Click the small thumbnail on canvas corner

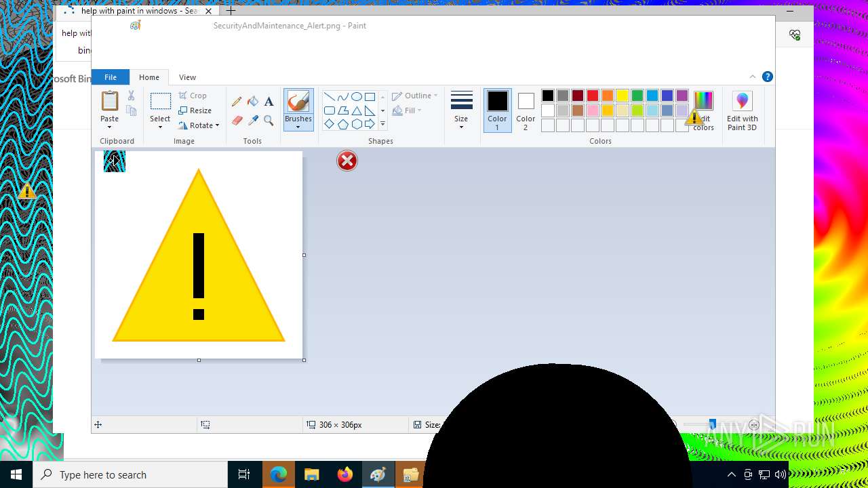(x=115, y=161)
